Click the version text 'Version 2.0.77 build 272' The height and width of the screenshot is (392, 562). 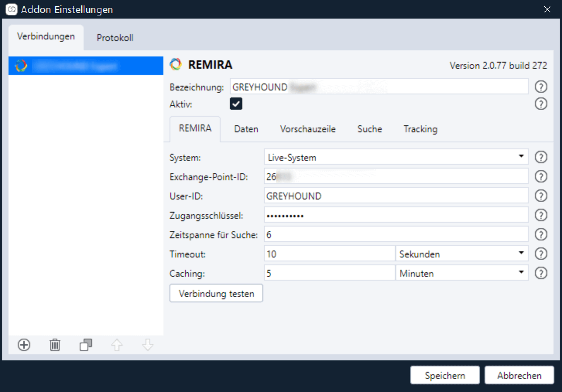tap(498, 65)
